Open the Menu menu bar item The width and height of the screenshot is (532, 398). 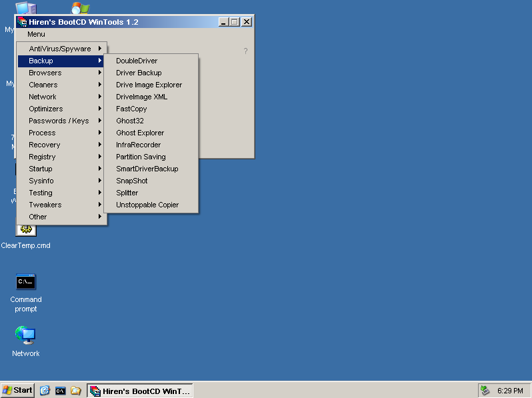[36, 34]
